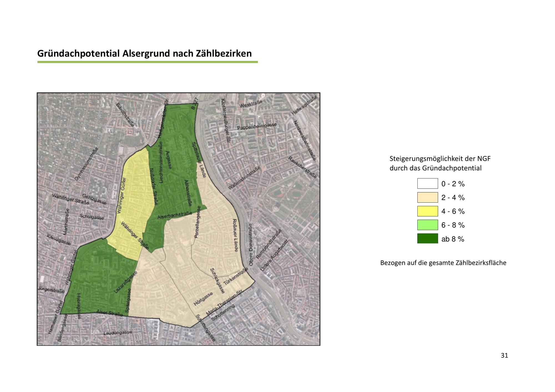The image size is (555, 392).
Task: Click the white 0 - 2 % legend swatch
Action: tap(427, 184)
